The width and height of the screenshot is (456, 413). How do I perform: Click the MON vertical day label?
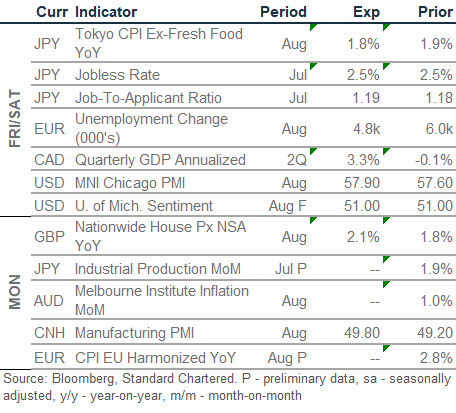15,292
